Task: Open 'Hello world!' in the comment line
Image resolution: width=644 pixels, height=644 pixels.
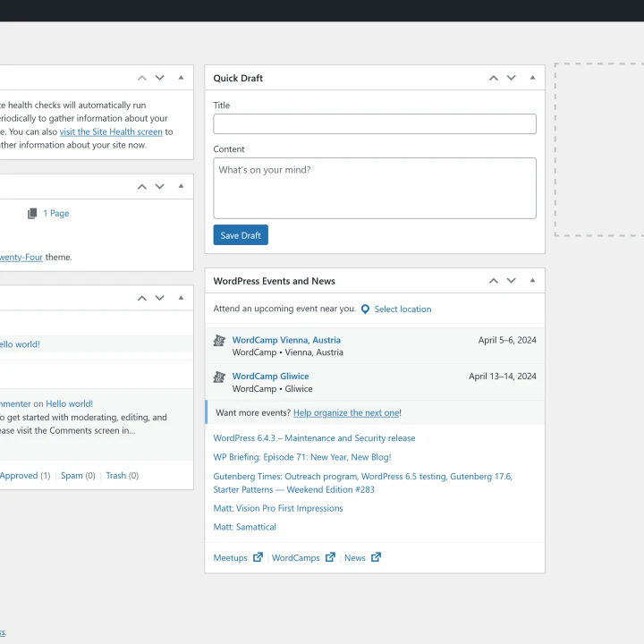Action: (x=70, y=403)
